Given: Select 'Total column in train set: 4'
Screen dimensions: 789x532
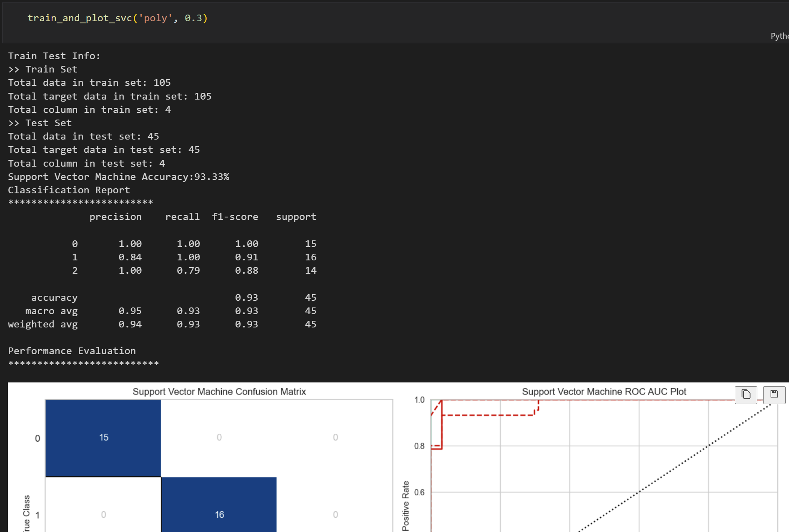Looking at the screenshot, I should [x=89, y=110].
